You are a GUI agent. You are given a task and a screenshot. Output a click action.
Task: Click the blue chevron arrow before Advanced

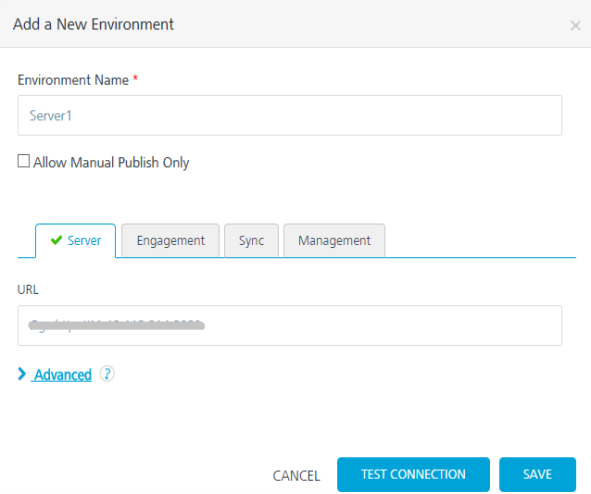(x=22, y=374)
